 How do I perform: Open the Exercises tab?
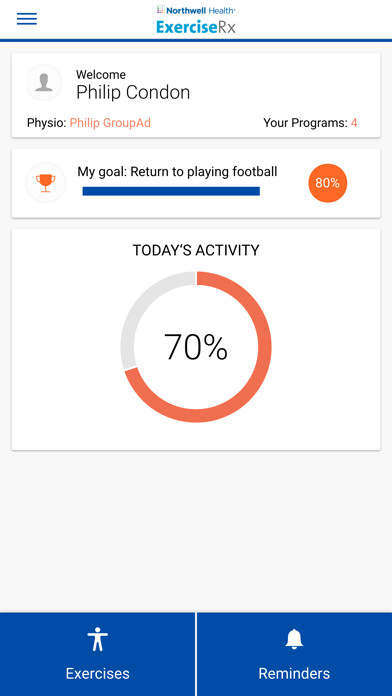(x=97, y=654)
